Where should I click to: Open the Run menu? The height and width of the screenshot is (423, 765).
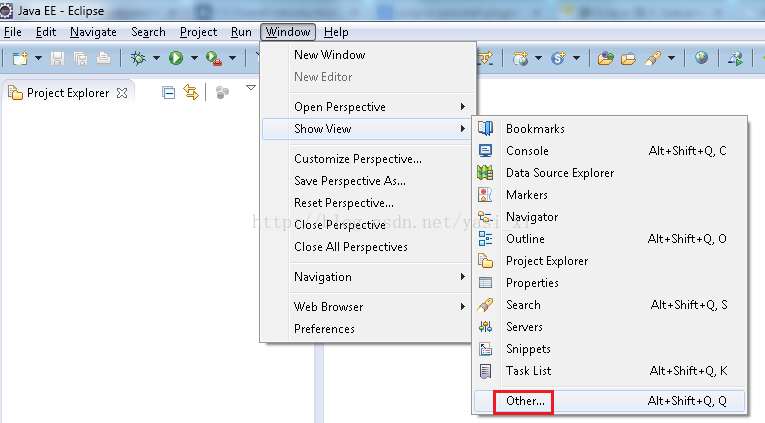click(x=241, y=32)
